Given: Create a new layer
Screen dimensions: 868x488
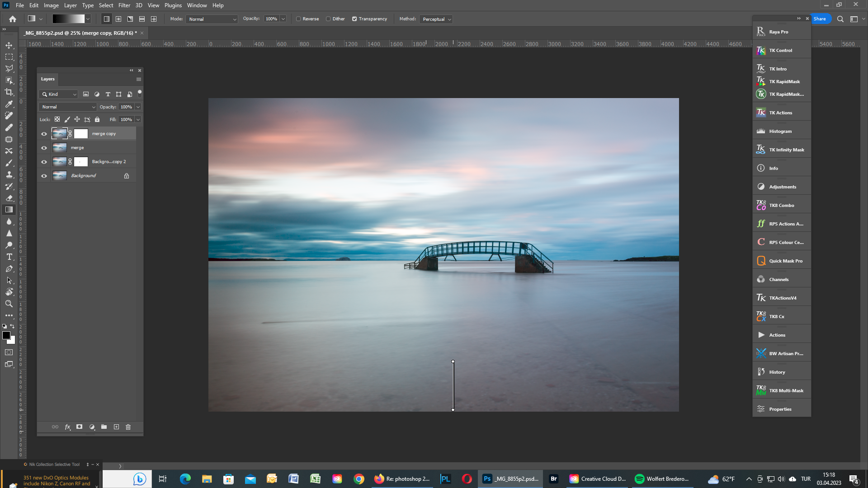Looking at the screenshot, I should [116, 427].
